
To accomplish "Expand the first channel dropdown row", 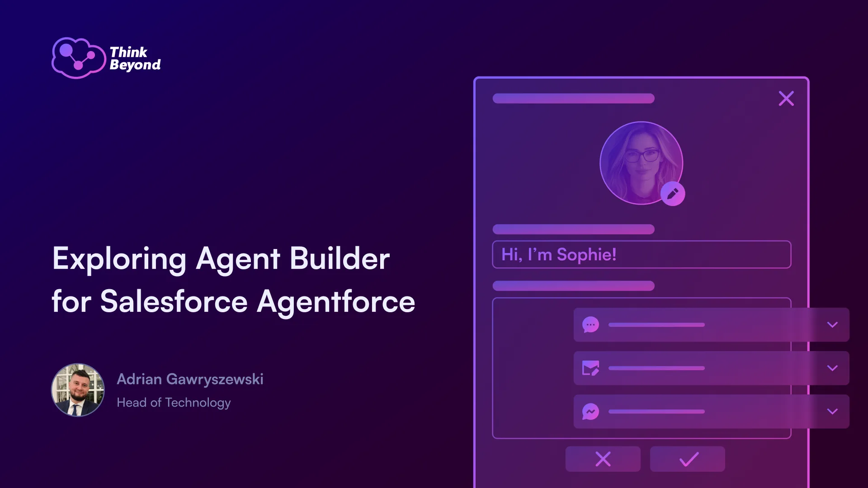I will pyautogui.click(x=832, y=324).
